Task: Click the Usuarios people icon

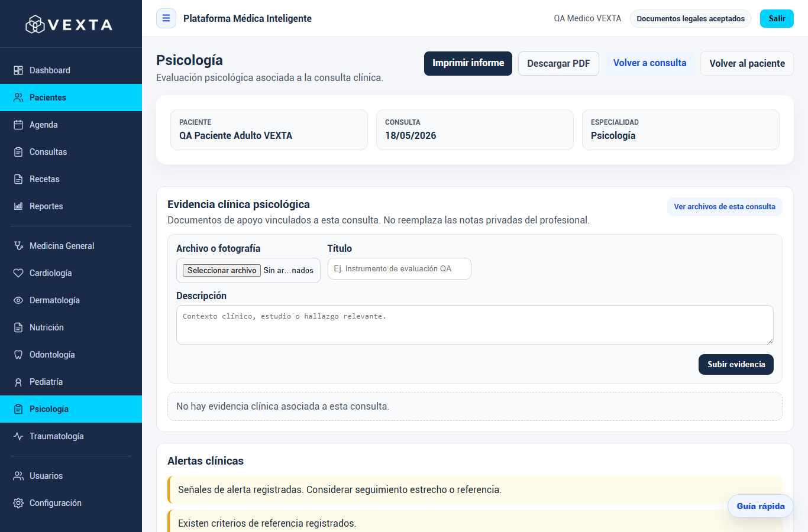Action: click(x=18, y=476)
